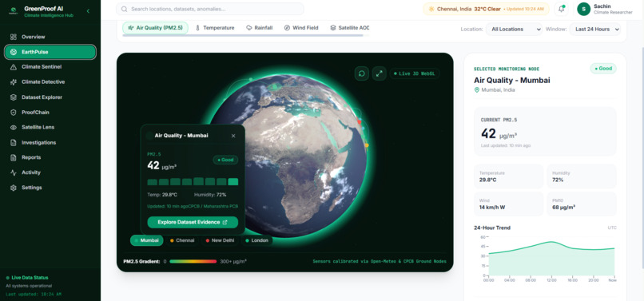Image resolution: width=644 pixels, height=301 pixels.
Task: Go to the Dataset Explorer page
Action: click(x=50, y=97)
